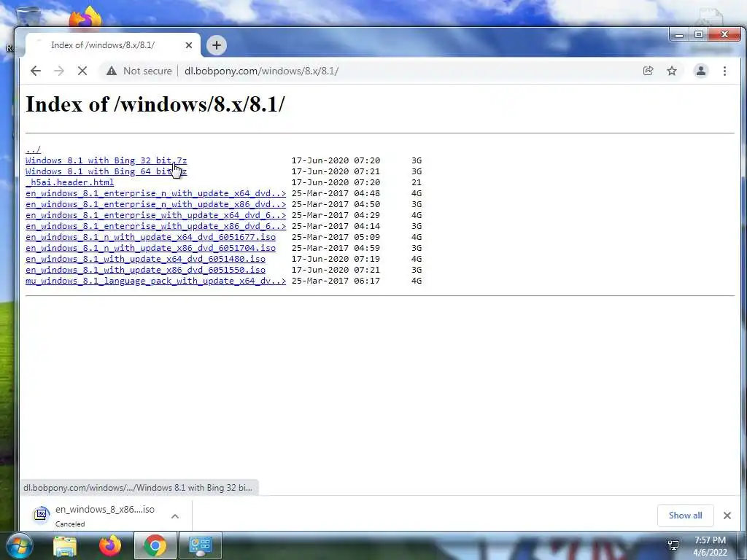
Task: Click the address bar URL dl.bobpony.com
Action: (261, 71)
